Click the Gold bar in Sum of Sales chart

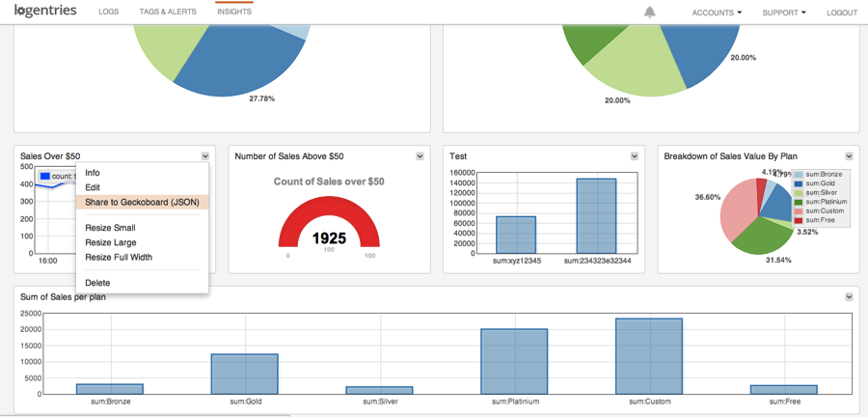[x=245, y=374]
